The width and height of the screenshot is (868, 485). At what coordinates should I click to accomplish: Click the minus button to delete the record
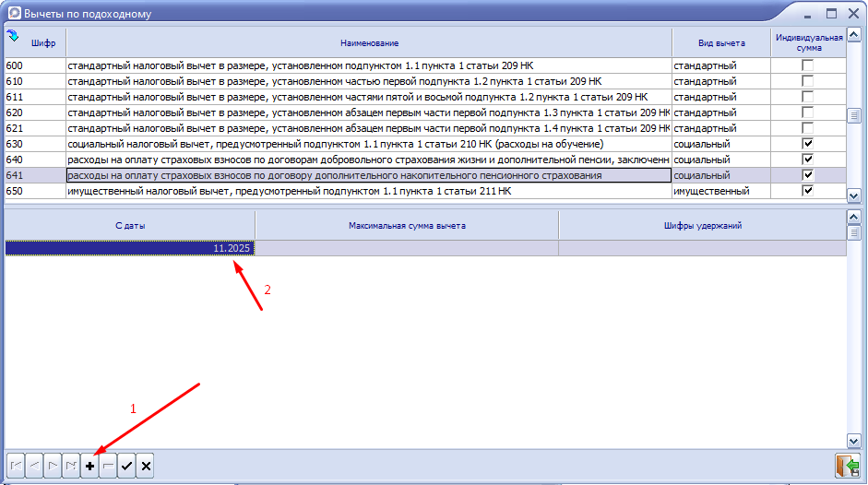pyautogui.click(x=108, y=467)
